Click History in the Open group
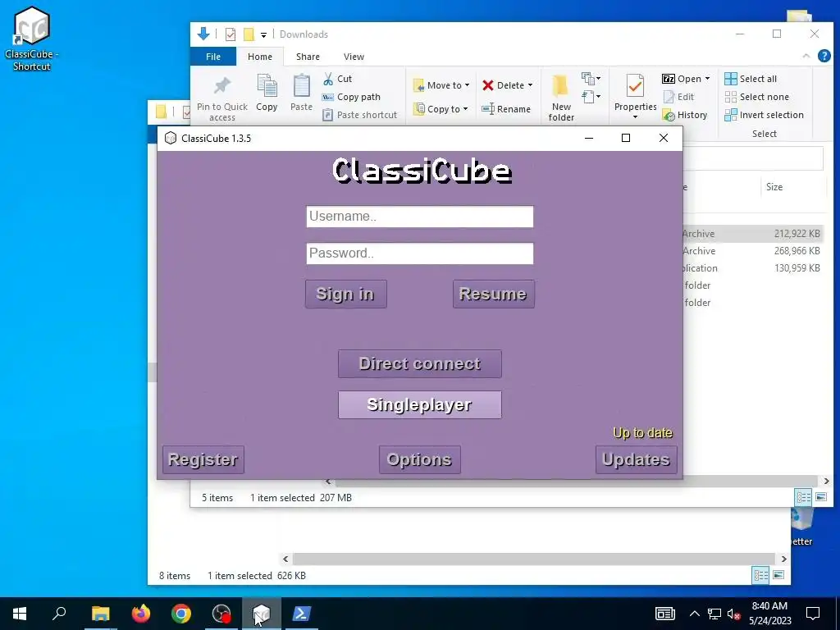 [x=685, y=115]
